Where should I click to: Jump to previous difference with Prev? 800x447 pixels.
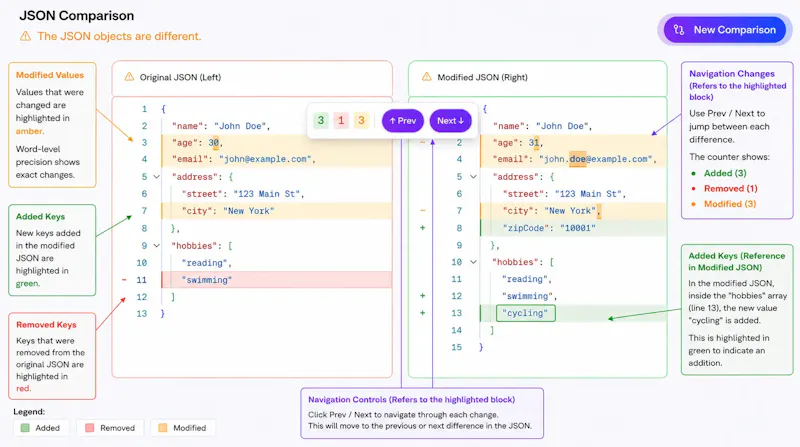403,121
